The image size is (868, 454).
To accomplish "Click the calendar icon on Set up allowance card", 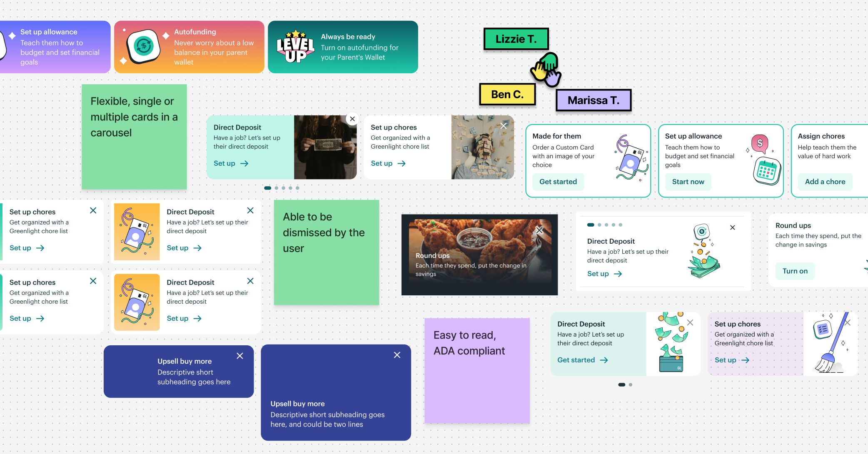I will click(766, 171).
